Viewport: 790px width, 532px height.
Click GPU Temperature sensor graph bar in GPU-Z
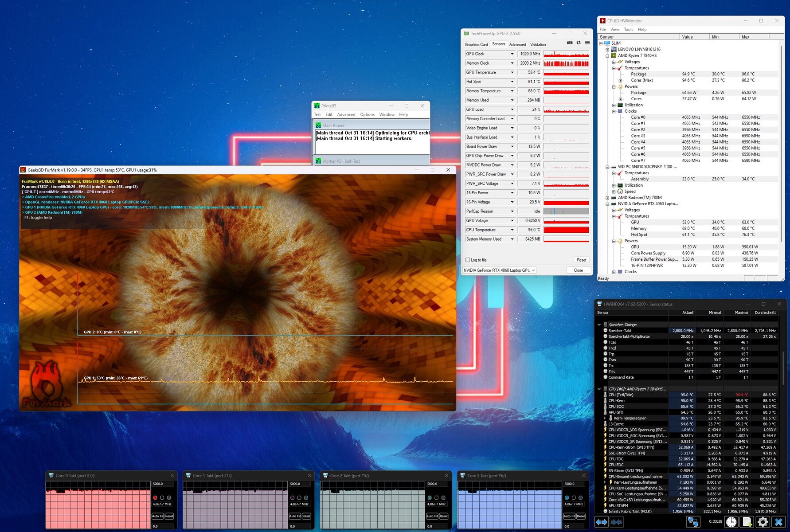pyautogui.click(x=566, y=72)
